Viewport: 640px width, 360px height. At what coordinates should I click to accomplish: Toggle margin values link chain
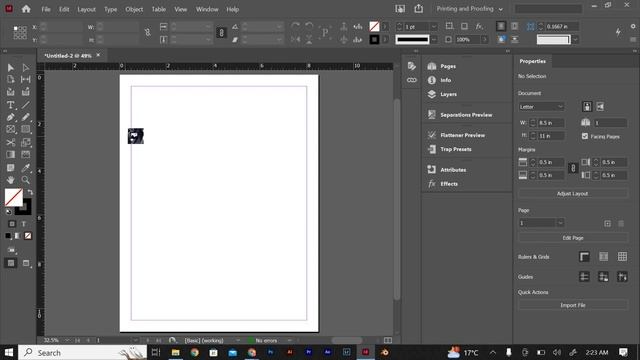pos(573,168)
